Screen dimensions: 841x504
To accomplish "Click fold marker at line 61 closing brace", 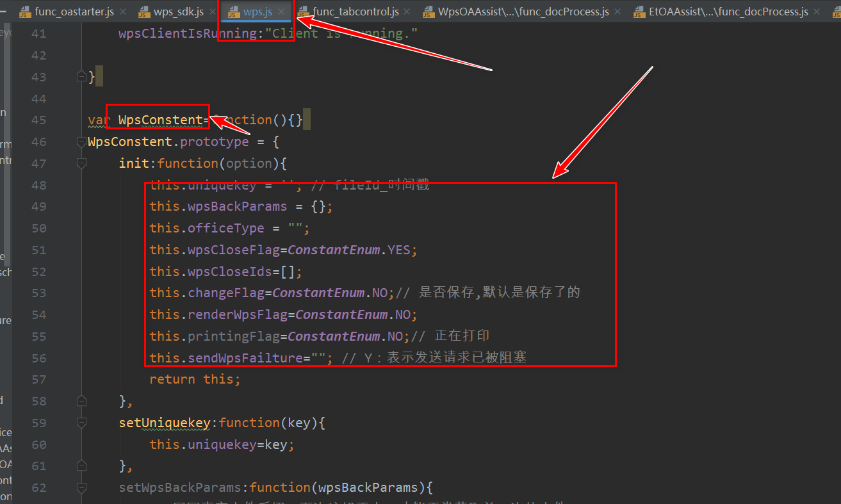I will tap(81, 466).
